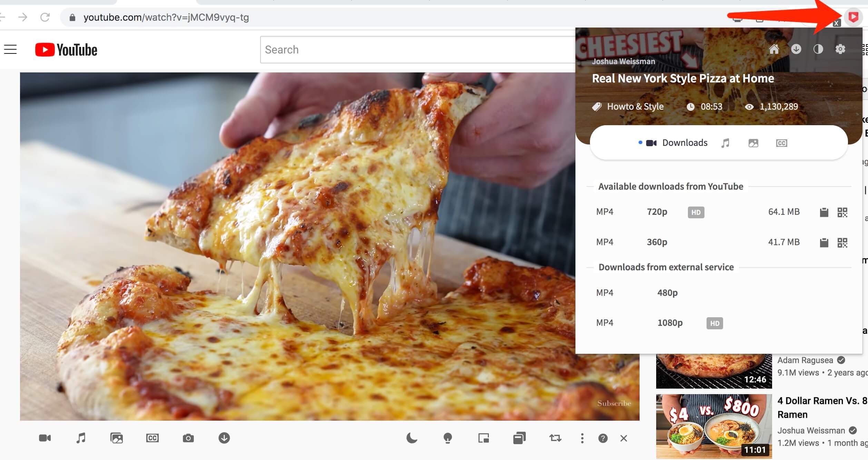Switch to the music note audio tab
Viewport: 868px width, 460px height.
[725, 143]
